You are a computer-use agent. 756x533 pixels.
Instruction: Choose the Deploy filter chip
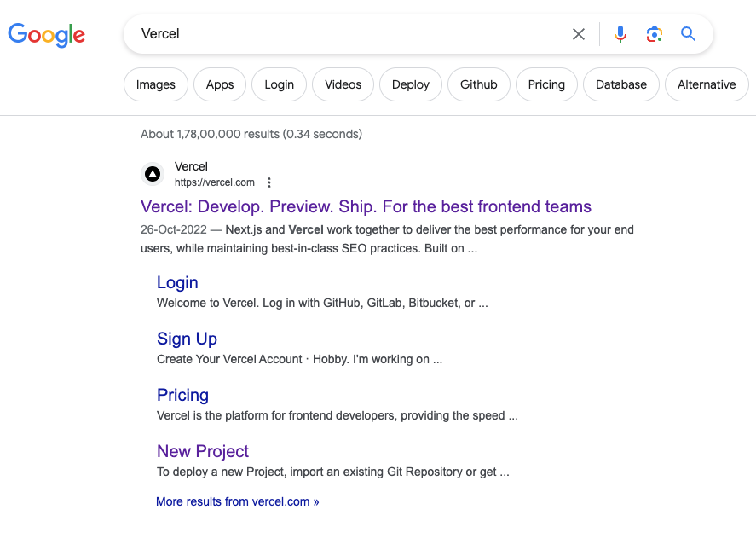tap(411, 84)
